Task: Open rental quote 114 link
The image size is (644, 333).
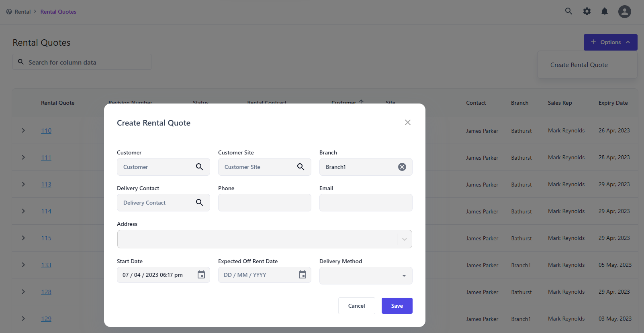Action: coord(46,211)
